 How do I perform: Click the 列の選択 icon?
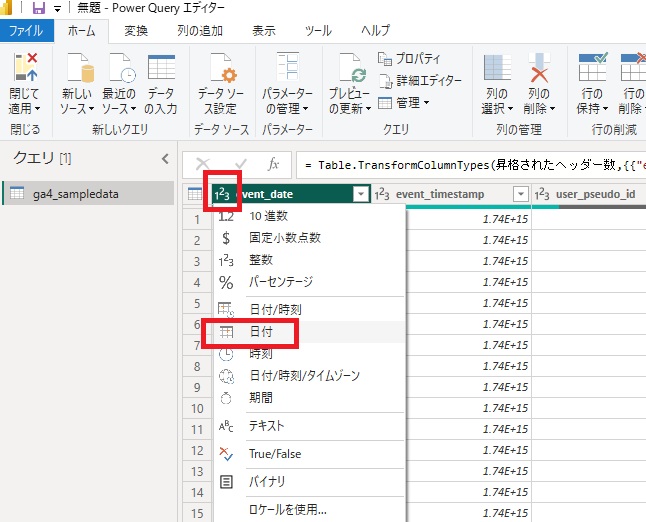497,67
